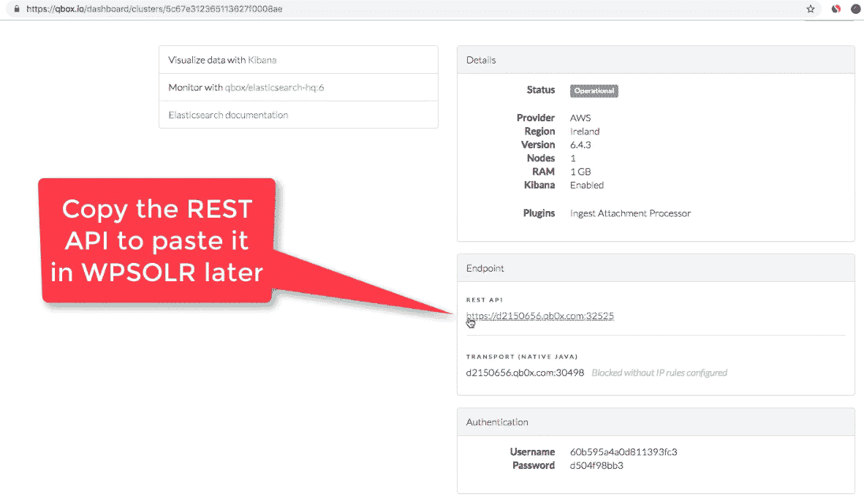Click the Nodes label
The height and width of the screenshot is (504, 864).
(x=541, y=158)
